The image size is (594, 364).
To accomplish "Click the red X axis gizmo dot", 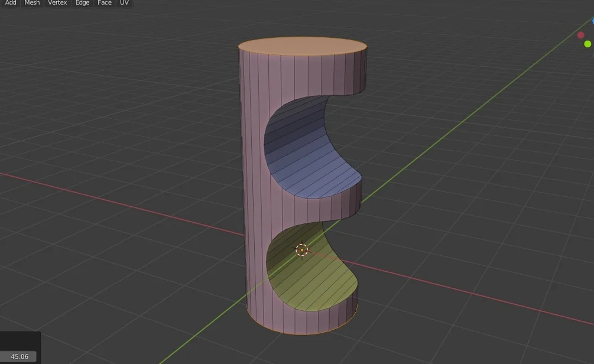I will pyautogui.click(x=580, y=35).
